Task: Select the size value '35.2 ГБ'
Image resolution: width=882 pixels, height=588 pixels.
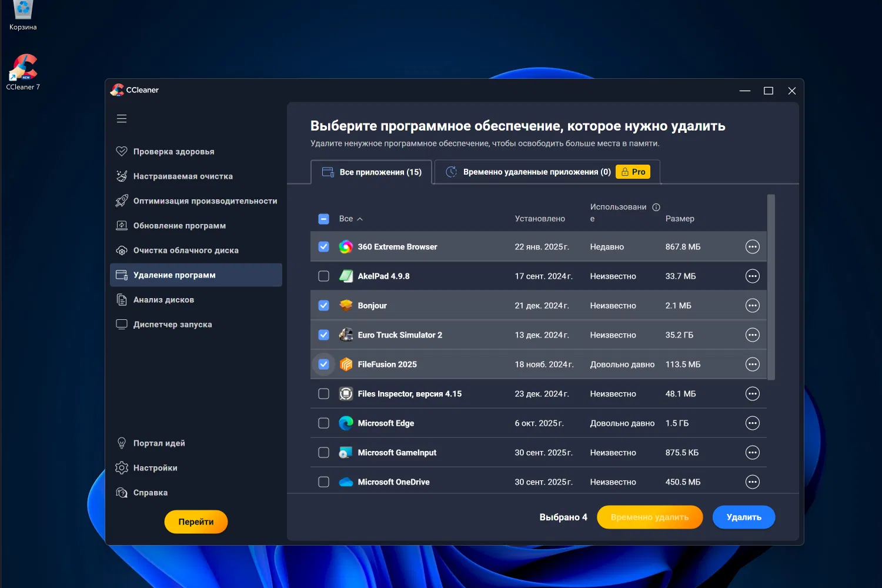Action: pos(679,335)
